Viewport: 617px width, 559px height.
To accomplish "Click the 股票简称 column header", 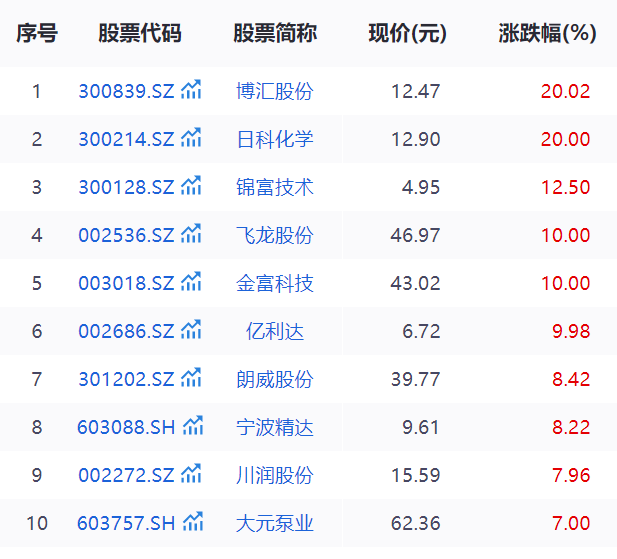I will tap(275, 33).
